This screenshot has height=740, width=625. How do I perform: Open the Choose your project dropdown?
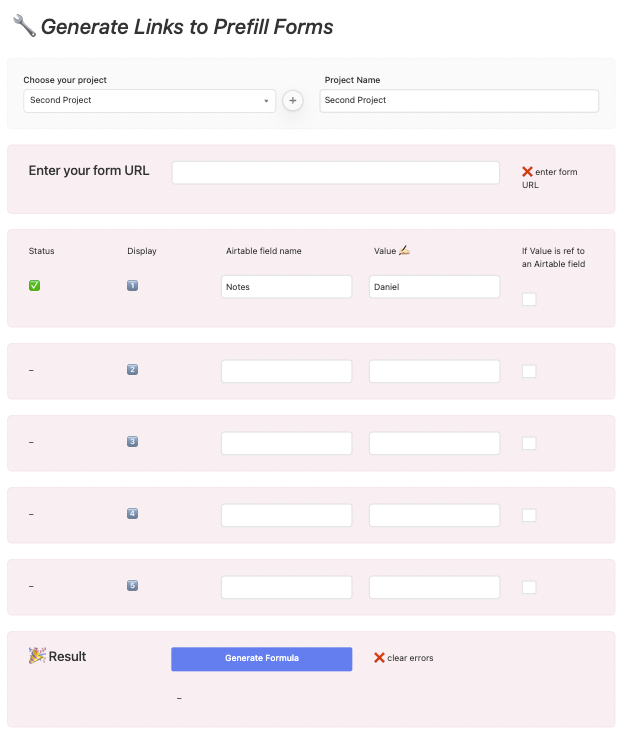[x=149, y=100]
